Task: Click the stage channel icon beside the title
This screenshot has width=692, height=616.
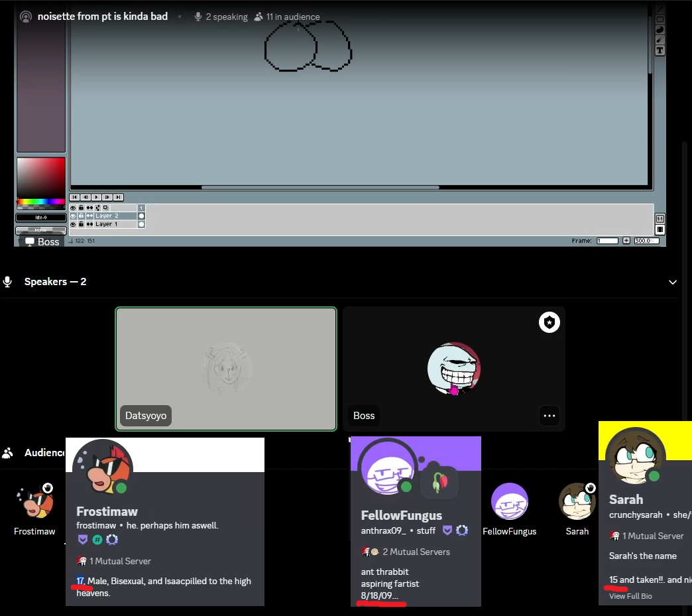Action: pos(26,17)
